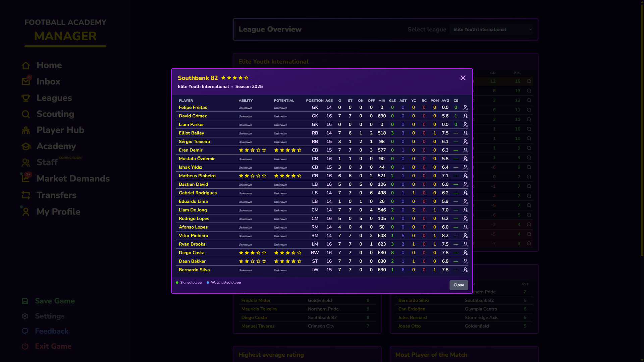The image size is (644, 362).
Task: Open the Player Hub
Action: (60, 130)
